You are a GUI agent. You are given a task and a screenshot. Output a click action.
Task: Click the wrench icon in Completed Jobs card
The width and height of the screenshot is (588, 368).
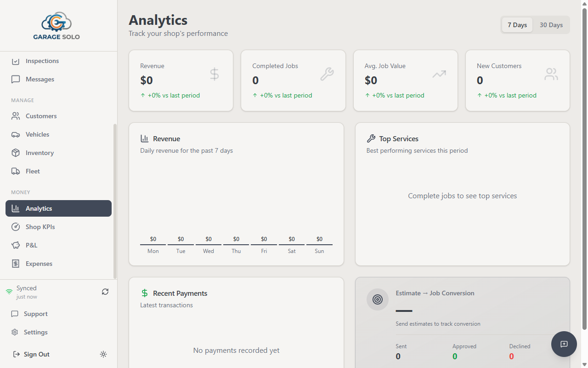(327, 74)
